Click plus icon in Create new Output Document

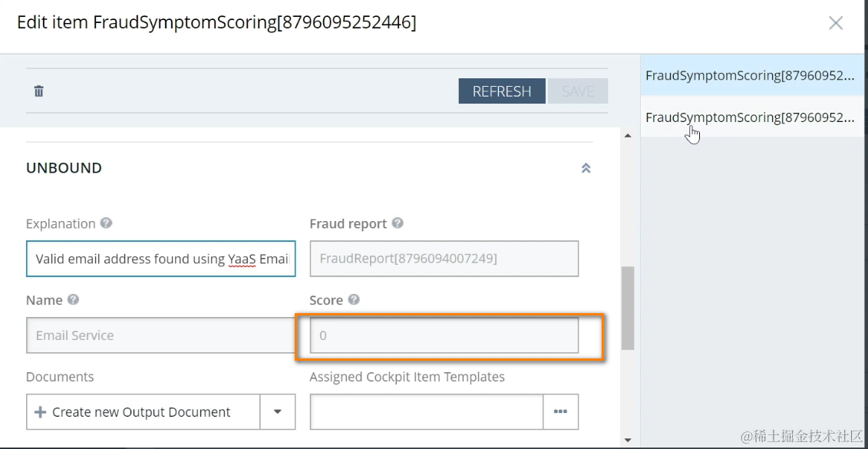click(40, 412)
